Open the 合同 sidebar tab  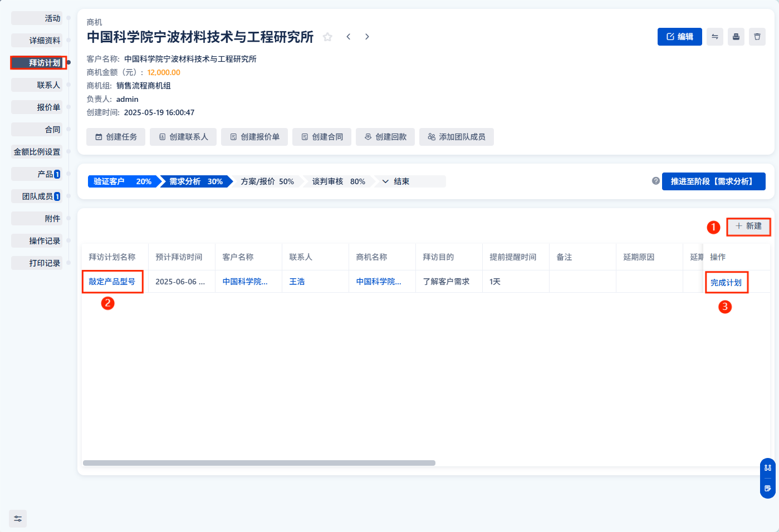37,130
